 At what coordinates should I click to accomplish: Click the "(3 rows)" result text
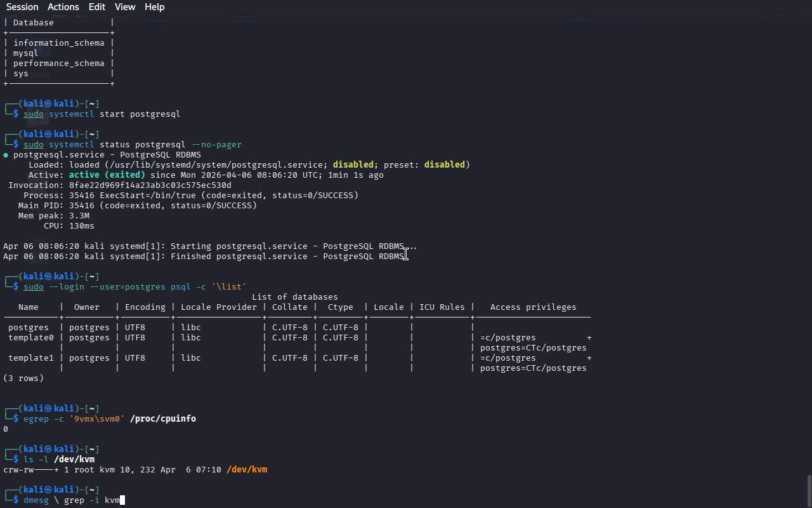(x=23, y=378)
